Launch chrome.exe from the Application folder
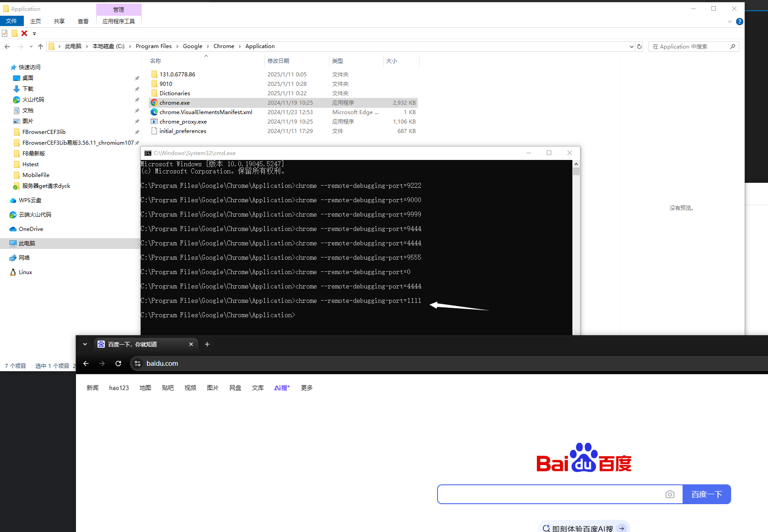 click(x=174, y=102)
